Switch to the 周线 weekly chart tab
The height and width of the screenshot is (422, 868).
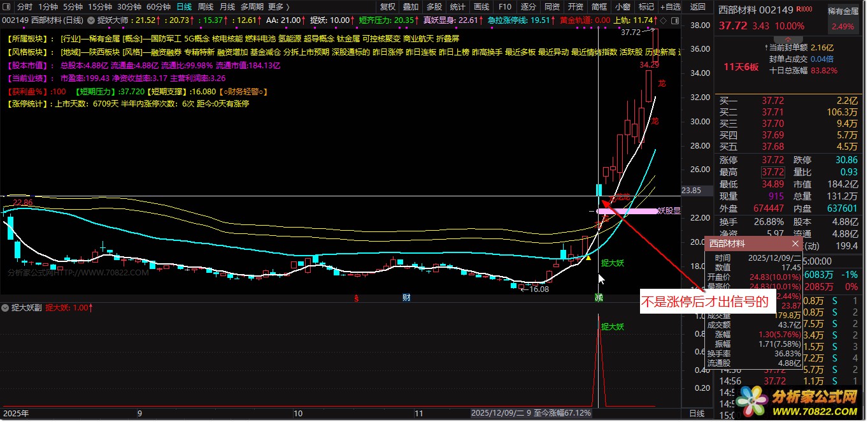coord(205,7)
